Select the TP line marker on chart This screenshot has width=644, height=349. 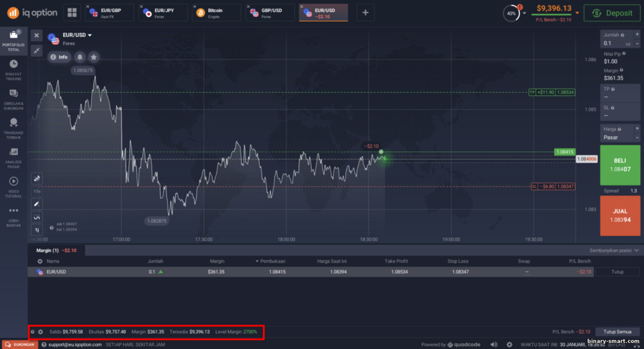(x=551, y=92)
